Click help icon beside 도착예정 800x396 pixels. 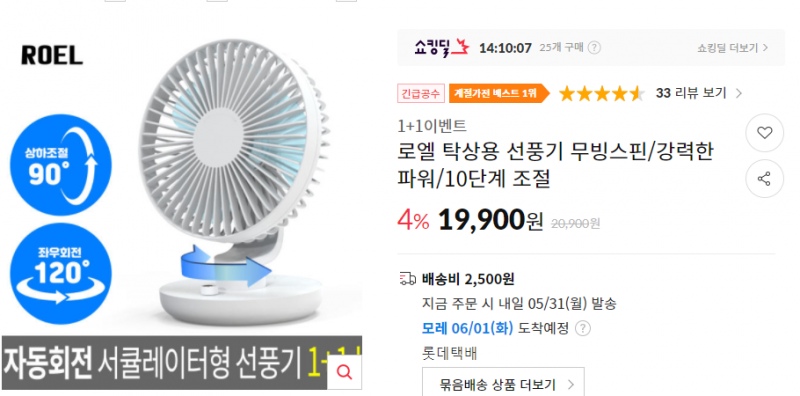coord(583,328)
